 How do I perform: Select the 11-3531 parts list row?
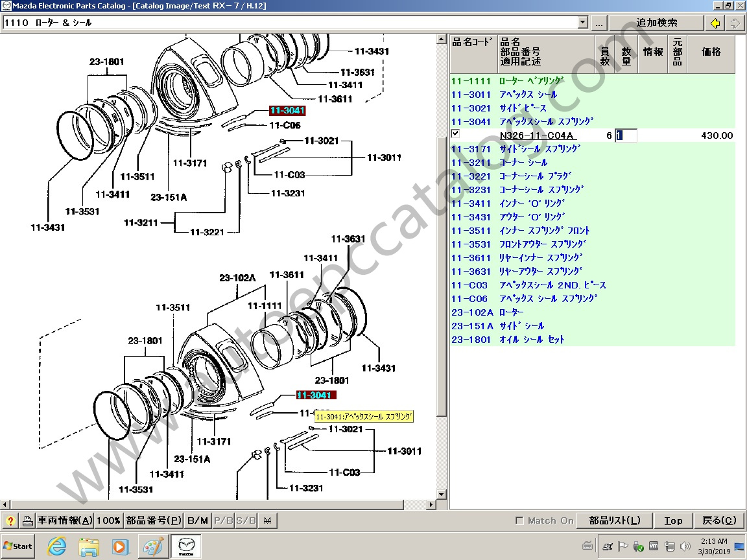click(592, 244)
